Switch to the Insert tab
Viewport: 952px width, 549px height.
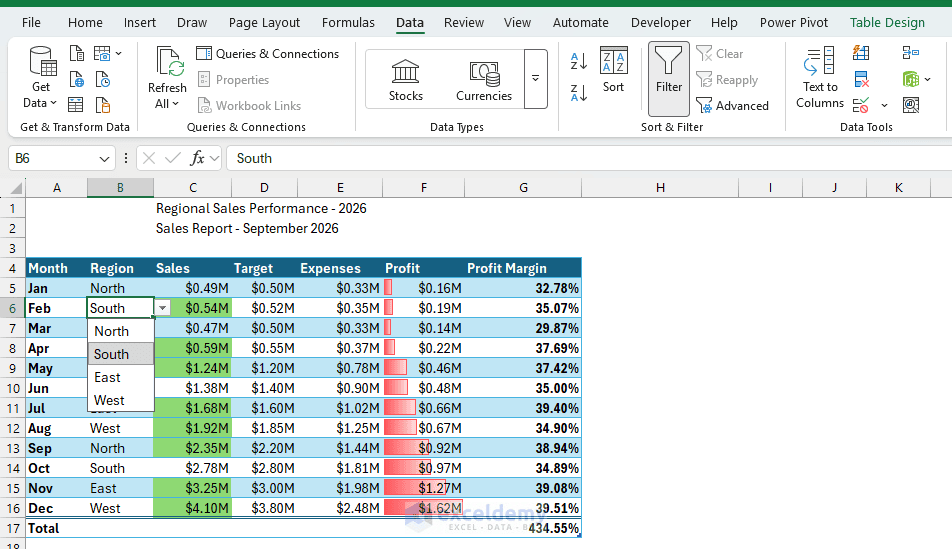point(140,22)
